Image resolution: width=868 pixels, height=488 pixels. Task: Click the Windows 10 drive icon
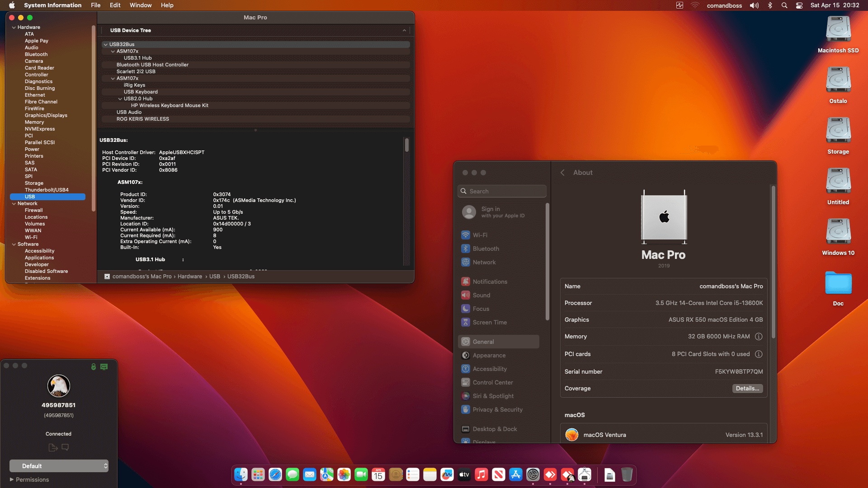[x=838, y=232]
